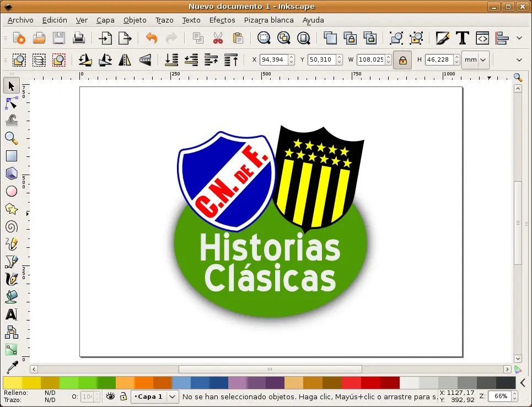
Task: Click the W width field
Action: point(371,60)
